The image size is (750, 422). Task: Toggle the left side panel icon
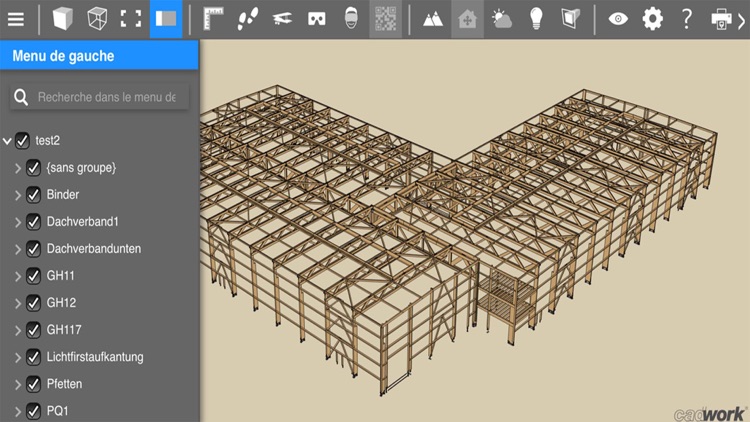tap(166, 19)
